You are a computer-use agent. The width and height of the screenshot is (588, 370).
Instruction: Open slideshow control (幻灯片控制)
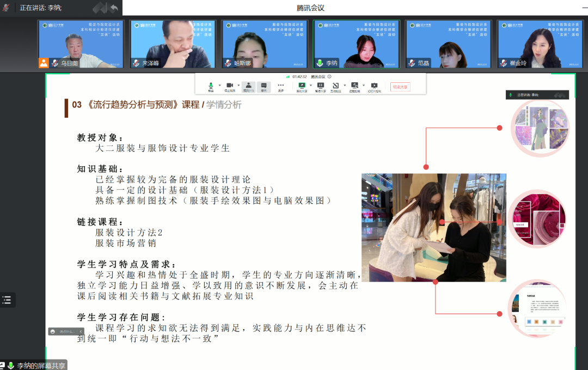[x=375, y=86]
